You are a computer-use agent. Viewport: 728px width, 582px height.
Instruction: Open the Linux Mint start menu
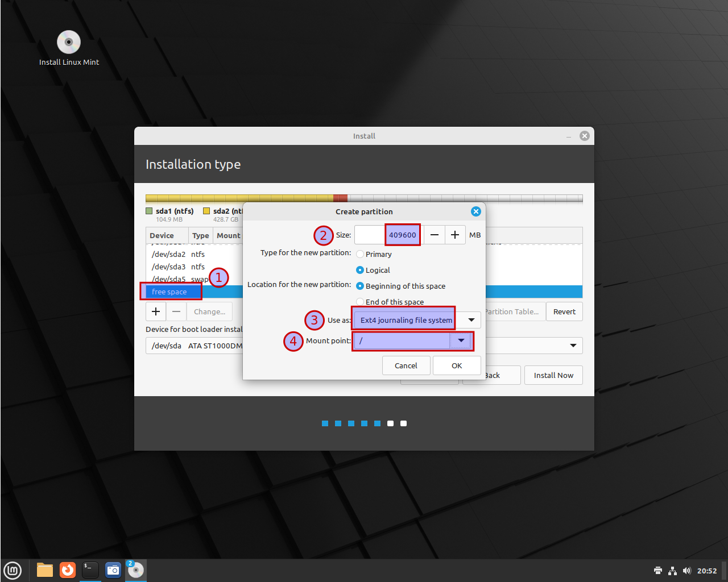[x=13, y=570]
